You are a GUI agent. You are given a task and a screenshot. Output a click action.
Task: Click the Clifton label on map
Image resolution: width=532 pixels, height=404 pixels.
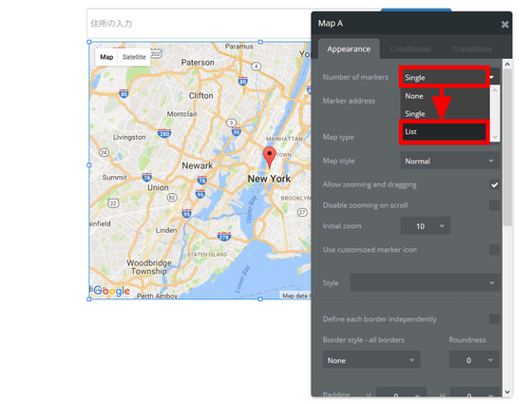(x=200, y=96)
